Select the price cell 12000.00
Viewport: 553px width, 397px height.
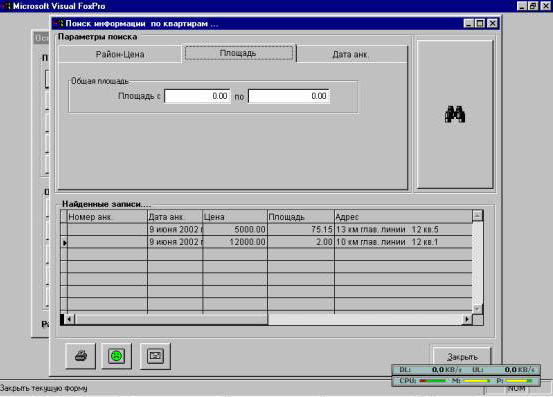click(x=235, y=242)
